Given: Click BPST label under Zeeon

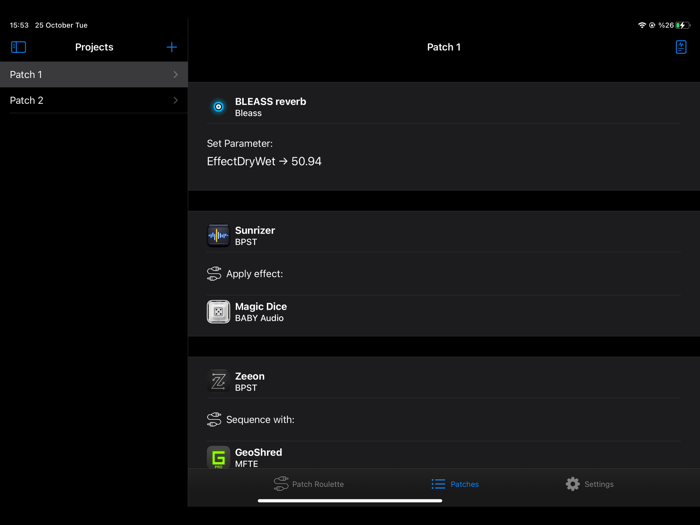Looking at the screenshot, I should click(246, 388).
